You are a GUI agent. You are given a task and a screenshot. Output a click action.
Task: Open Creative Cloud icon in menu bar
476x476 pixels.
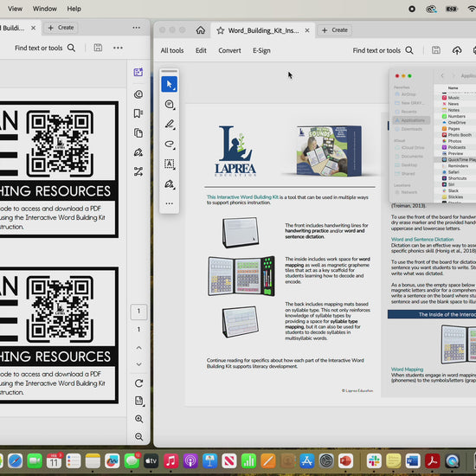coord(431,10)
